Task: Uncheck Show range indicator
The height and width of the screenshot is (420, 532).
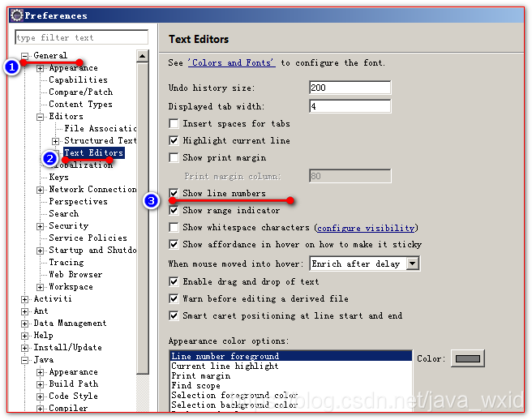Action: click(x=174, y=210)
